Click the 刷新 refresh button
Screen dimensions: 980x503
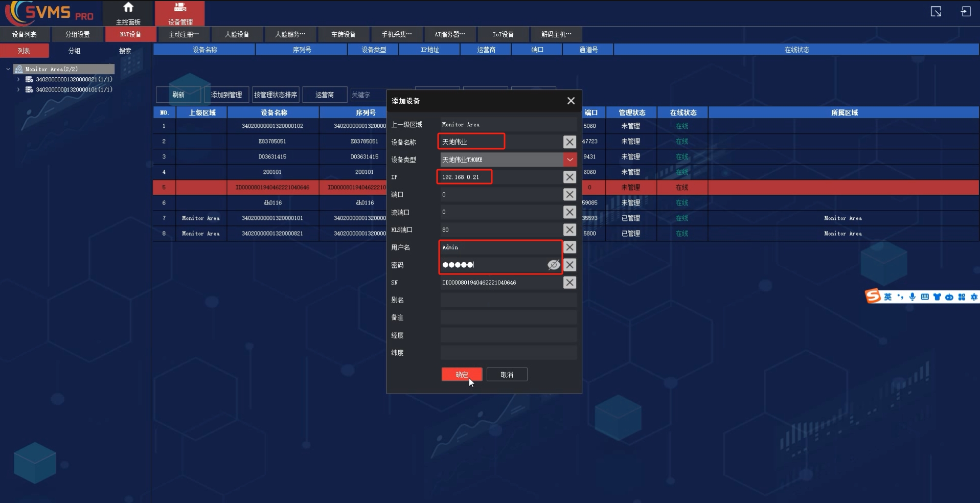click(x=178, y=95)
